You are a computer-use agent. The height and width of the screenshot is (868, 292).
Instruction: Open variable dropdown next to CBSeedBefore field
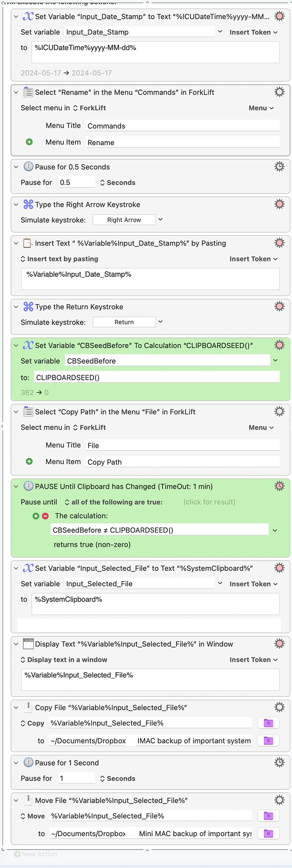click(275, 361)
